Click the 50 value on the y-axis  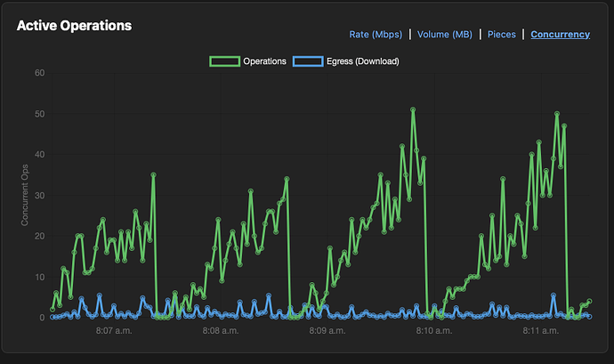tap(39, 114)
